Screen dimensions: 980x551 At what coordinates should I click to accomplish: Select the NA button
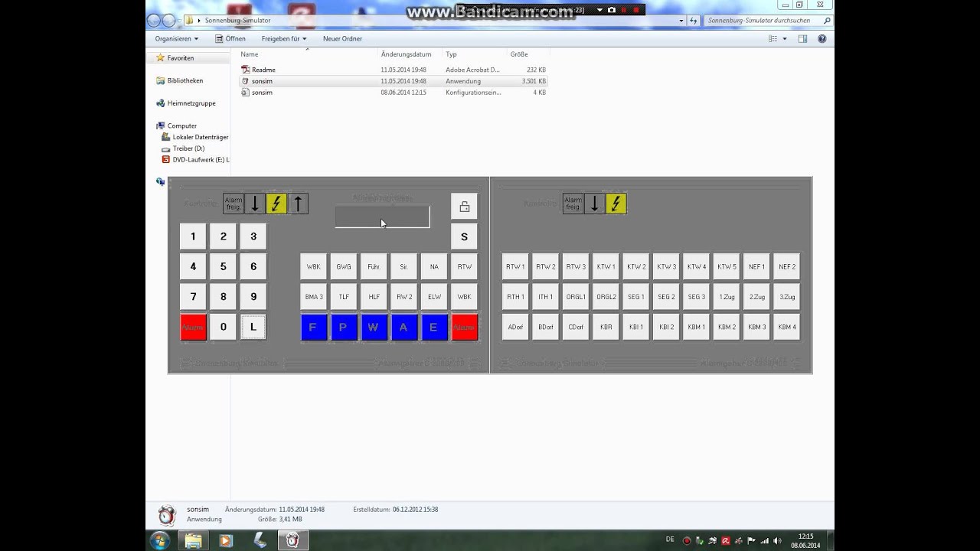pos(434,267)
